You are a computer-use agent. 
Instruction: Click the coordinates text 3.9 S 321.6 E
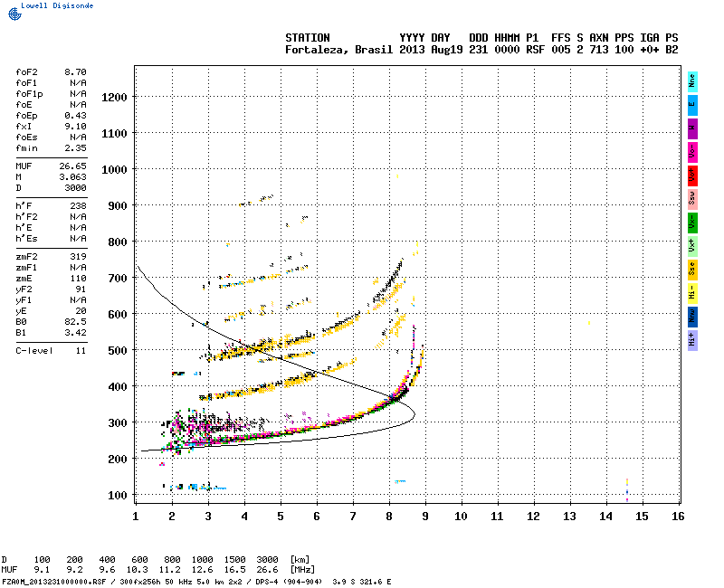pyautogui.click(x=361, y=582)
